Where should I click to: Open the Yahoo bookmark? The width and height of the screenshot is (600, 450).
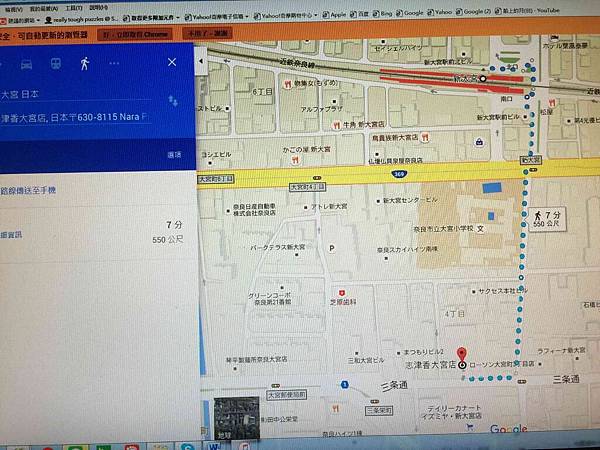click(440, 12)
